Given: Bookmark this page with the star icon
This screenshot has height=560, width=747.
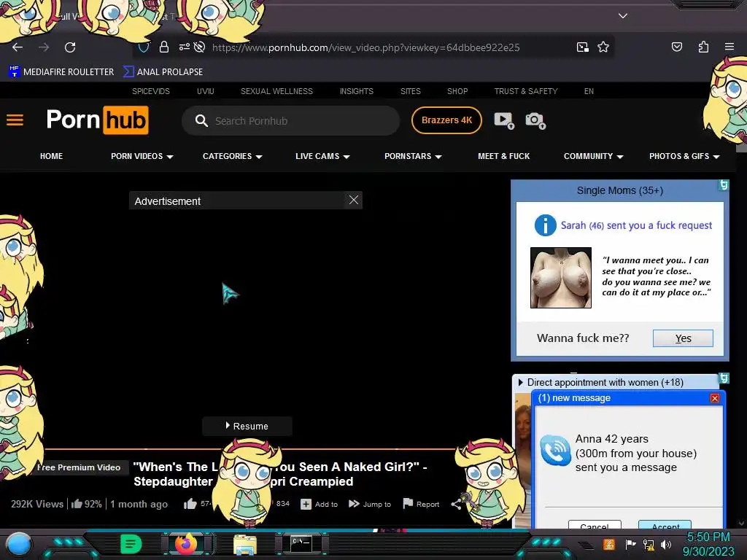Looking at the screenshot, I should click(603, 47).
